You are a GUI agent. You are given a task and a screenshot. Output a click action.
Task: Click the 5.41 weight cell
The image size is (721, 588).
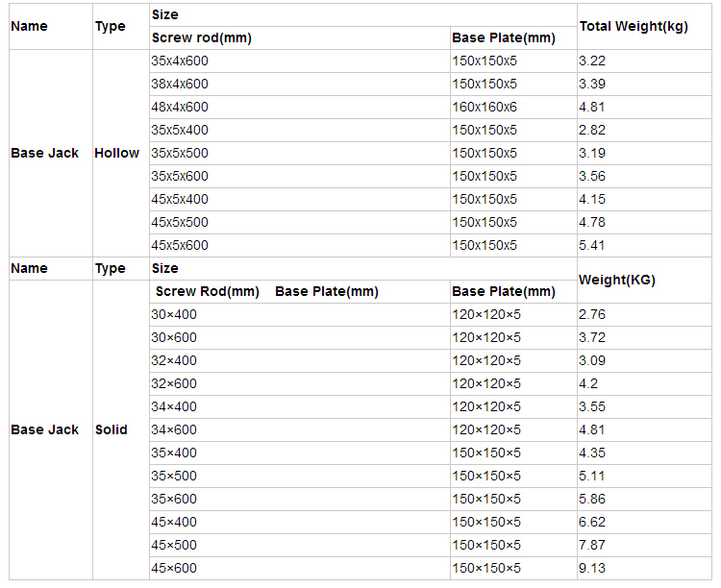click(x=592, y=245)
